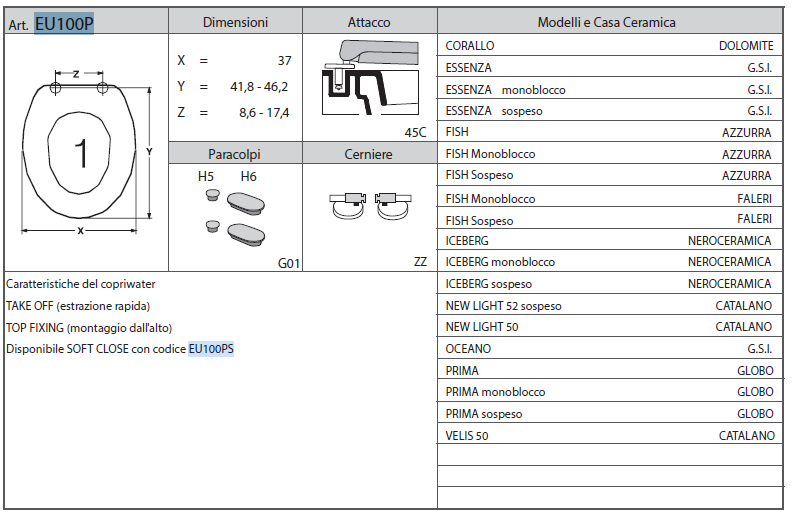
Task: Select the Dimensioni column header
Action: 235,22
